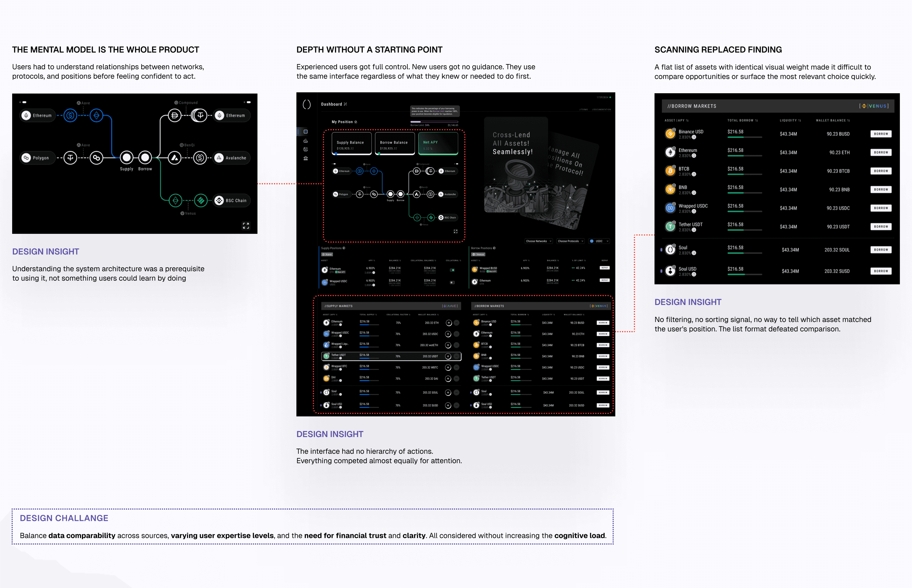The height and width of the screenshot is (588, 912).
Task: Expand the Choose Protocols dropdown
Action: pos(570,241)
